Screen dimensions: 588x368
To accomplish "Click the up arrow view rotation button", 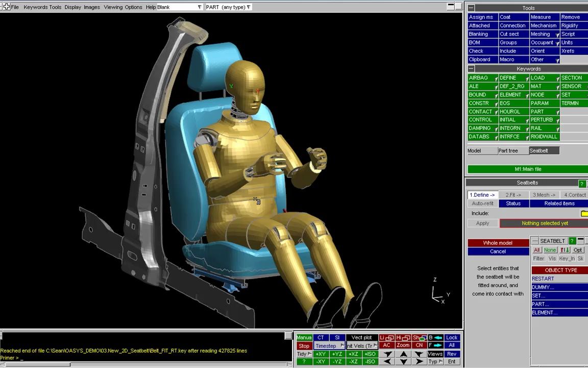I will (403, 354).
